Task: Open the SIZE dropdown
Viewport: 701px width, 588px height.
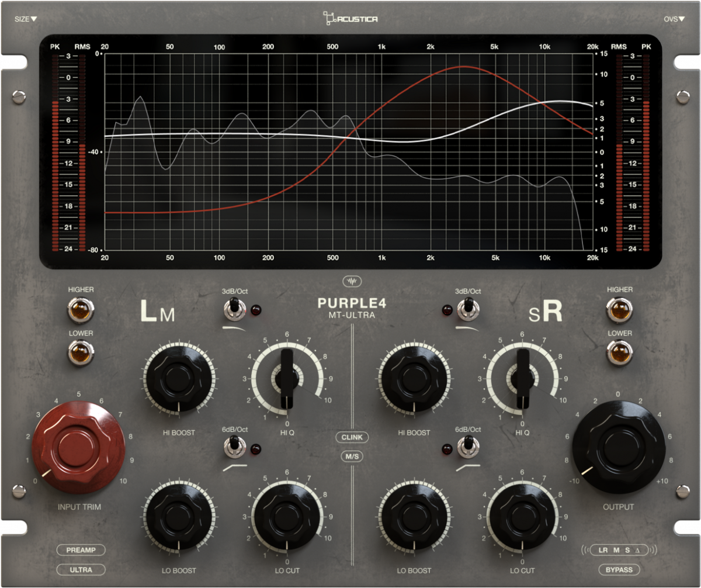Action: coord(26,18)
